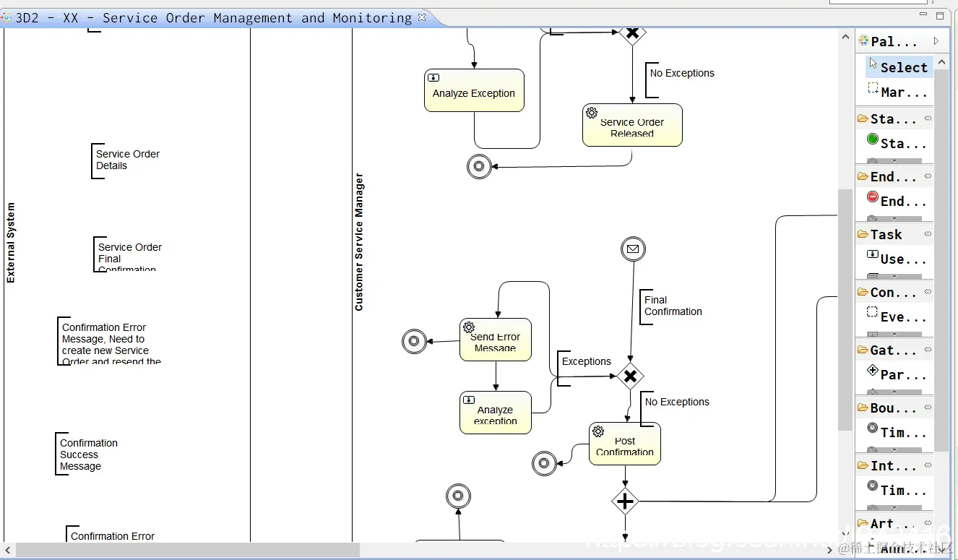This screenshot has width=958, height=560.
Task: Select the message start event envelope node
Action: point(633,249)
